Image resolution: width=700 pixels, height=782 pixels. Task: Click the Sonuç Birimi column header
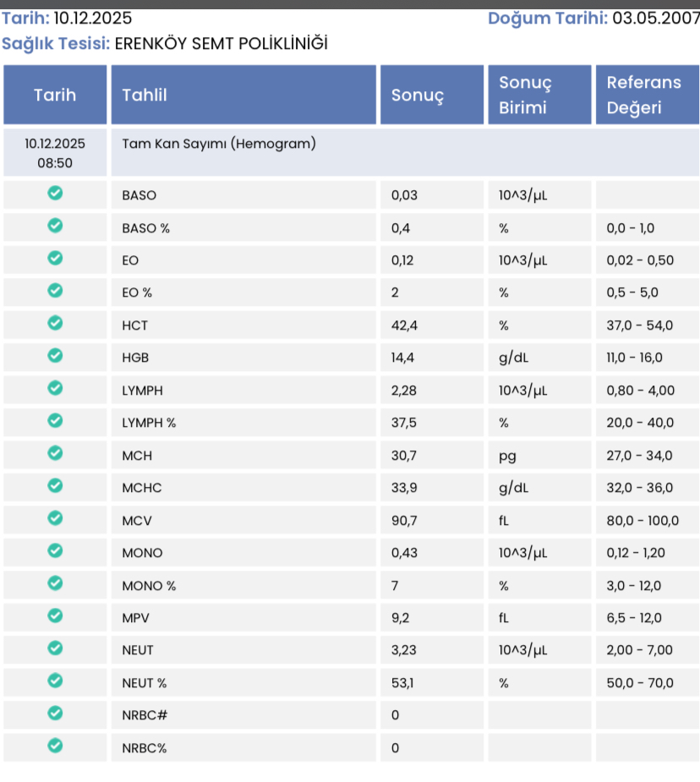[539, 95]
